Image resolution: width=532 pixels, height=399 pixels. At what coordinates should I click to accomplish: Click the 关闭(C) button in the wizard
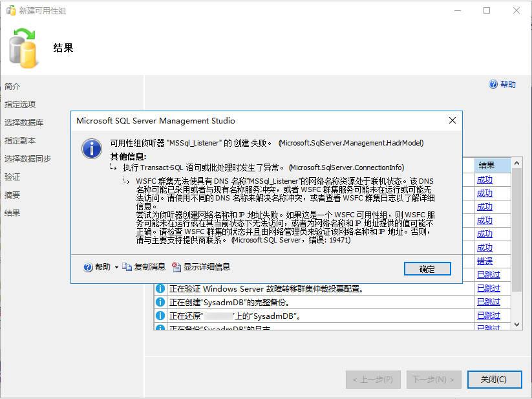click(x=495, y=380)
